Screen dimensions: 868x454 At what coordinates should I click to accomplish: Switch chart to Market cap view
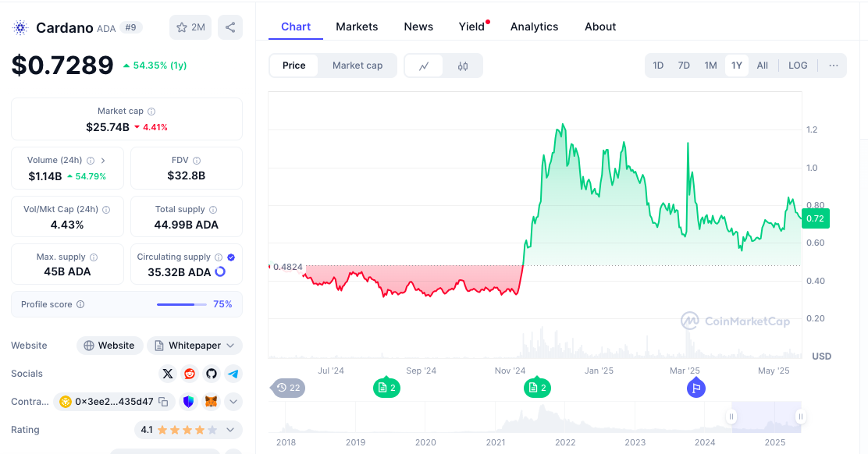pos(358,66)
